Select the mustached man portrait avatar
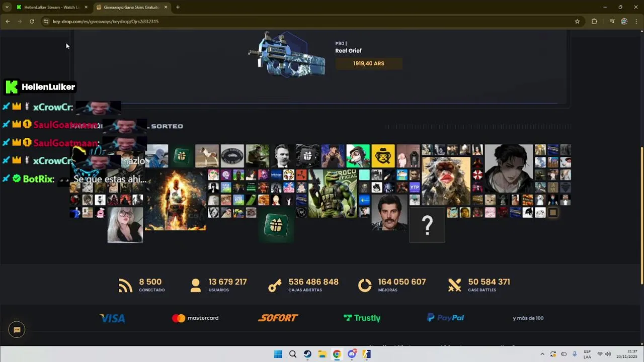The image size is (644, 362). [x=389, y=212]
